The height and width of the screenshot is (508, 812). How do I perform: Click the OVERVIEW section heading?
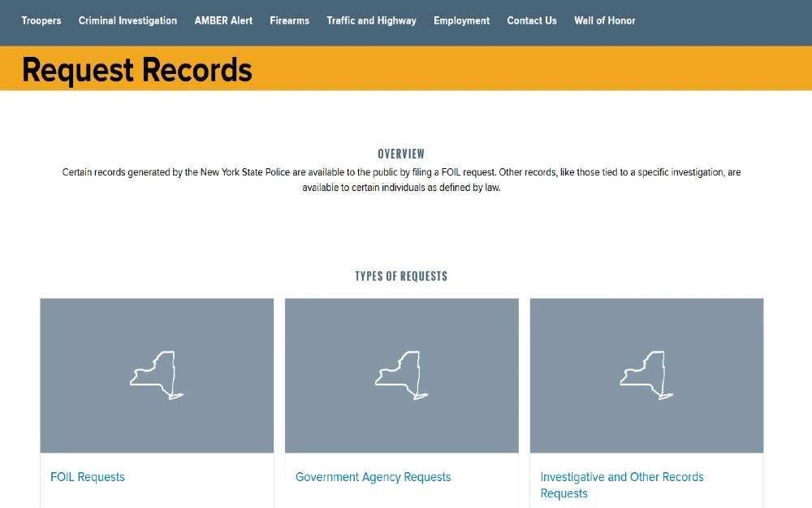click(x=401, y=154)
